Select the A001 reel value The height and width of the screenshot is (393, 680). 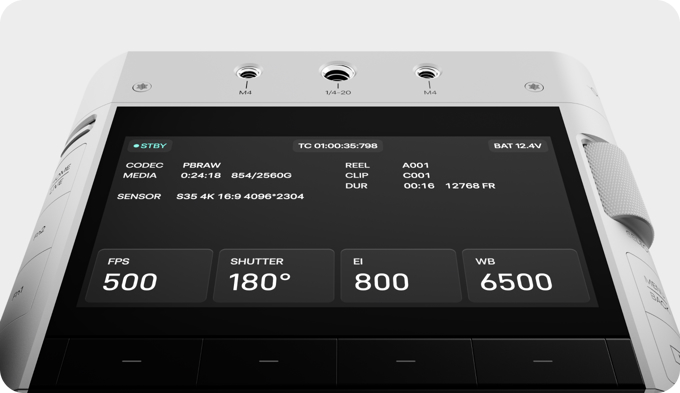[x=415, y=165]
